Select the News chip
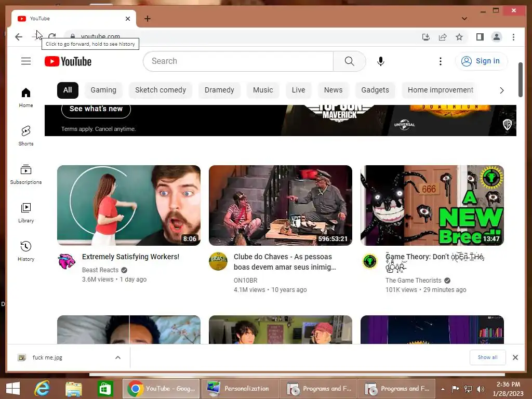 pos(333,90)
